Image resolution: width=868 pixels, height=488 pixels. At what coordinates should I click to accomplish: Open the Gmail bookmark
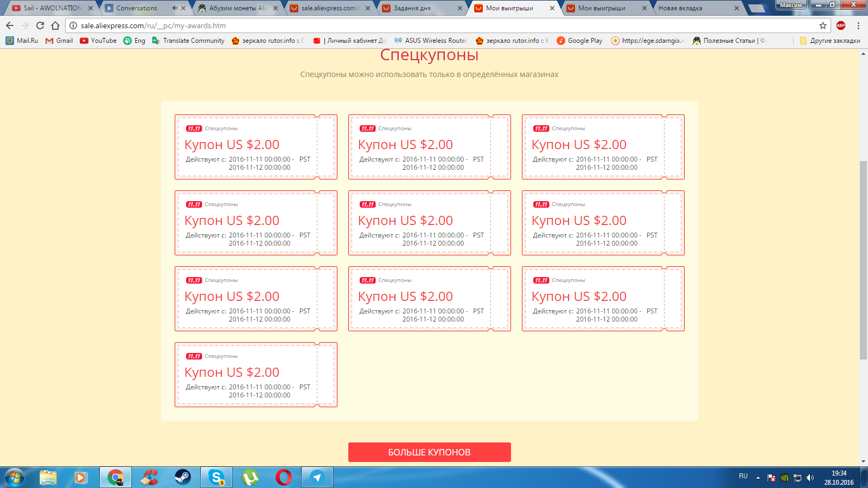tap(59, 41)
